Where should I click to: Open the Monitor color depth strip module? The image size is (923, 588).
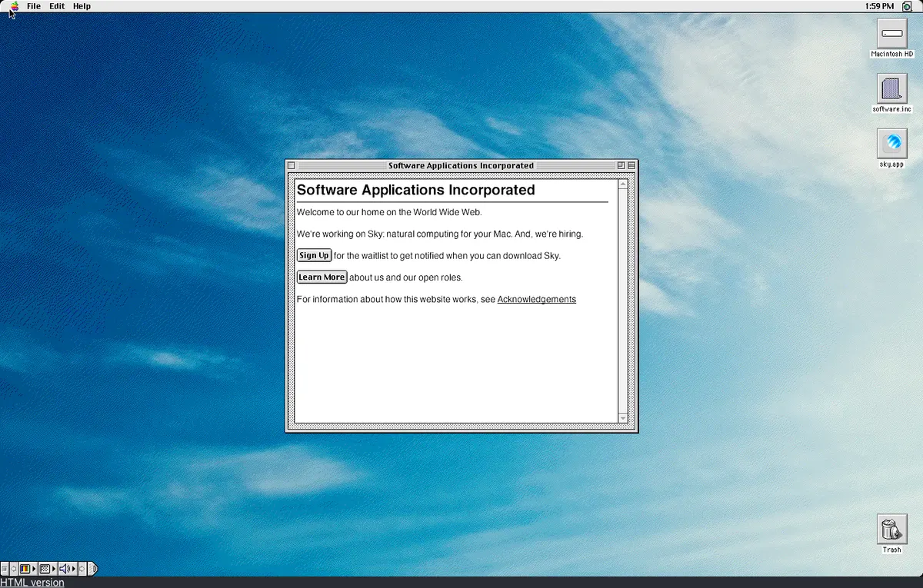25,569
